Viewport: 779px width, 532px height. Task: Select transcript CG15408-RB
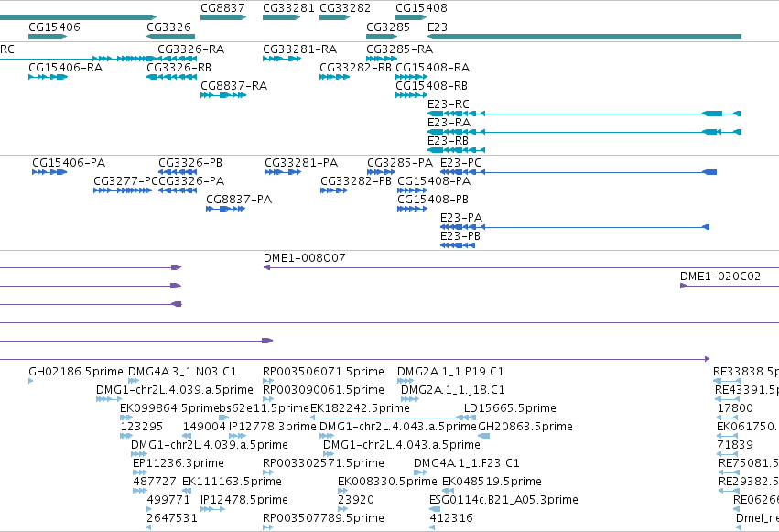411,95
